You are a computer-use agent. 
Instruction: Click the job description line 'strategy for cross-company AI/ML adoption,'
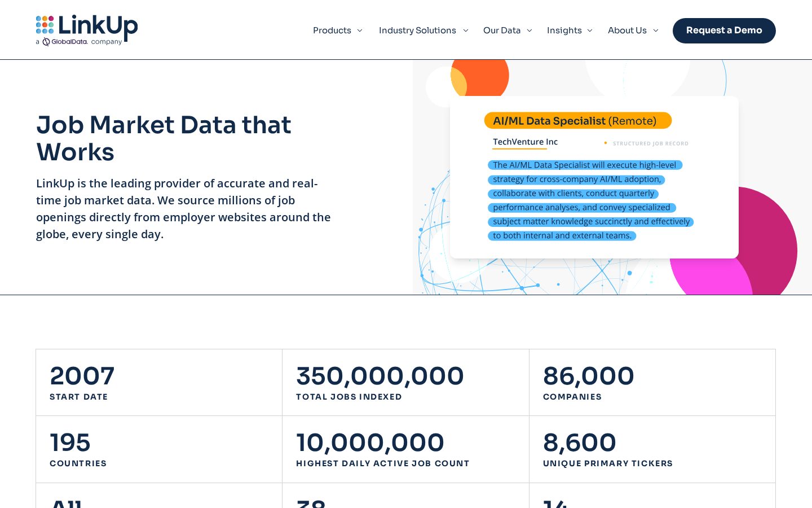pyautogui.click(x=577, y=179)
